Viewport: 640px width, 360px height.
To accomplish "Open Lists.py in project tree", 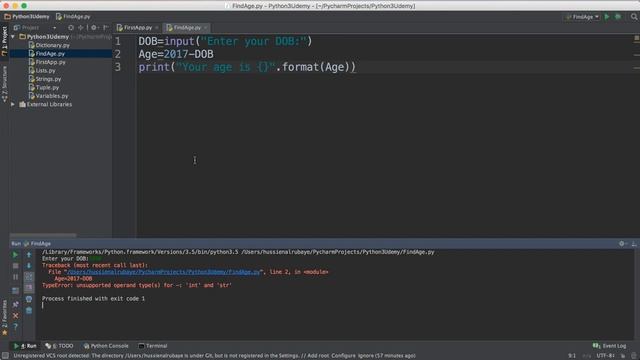I will tap(42, 71).
